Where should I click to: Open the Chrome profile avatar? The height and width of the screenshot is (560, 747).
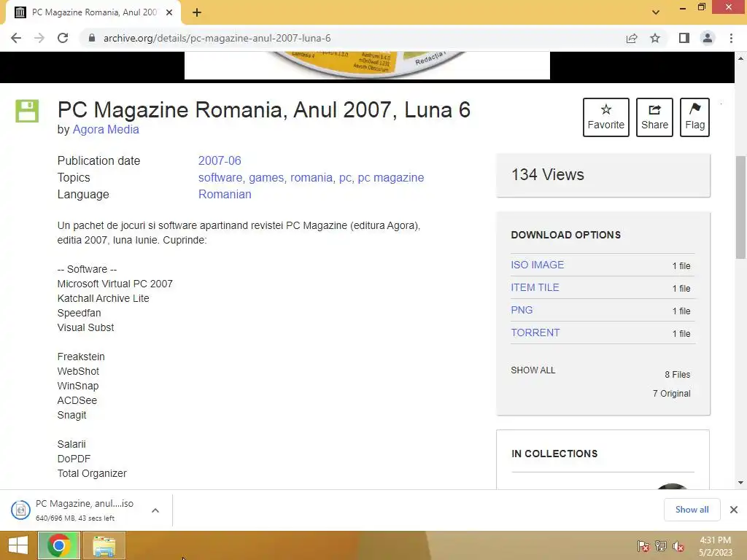[708, 38]
